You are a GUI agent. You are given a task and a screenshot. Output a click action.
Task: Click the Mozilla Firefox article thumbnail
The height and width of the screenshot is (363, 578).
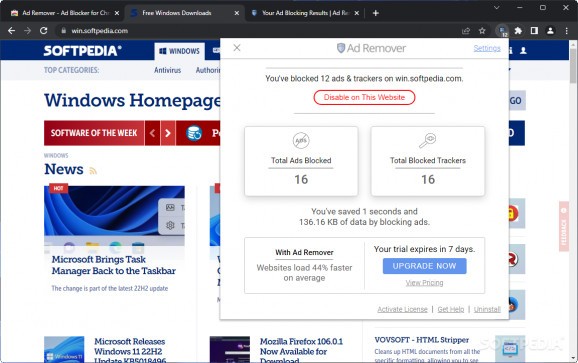(230, 349)
